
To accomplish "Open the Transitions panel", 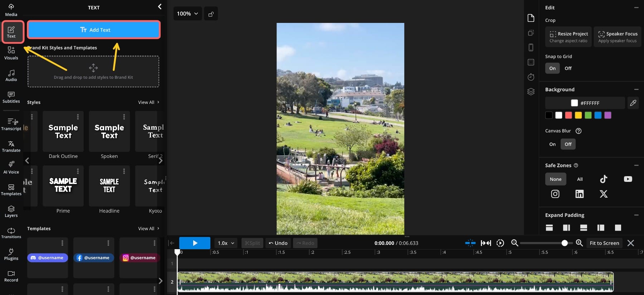I will point(11,233).
